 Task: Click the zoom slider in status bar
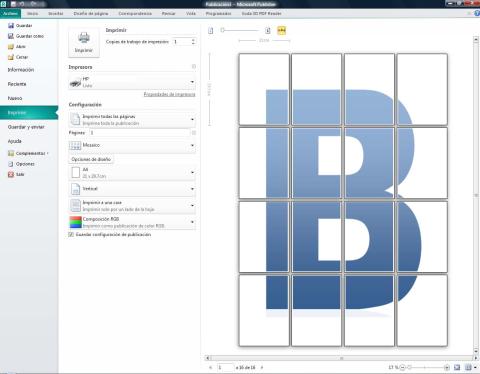pyautogui.click(x=424, y=367)
